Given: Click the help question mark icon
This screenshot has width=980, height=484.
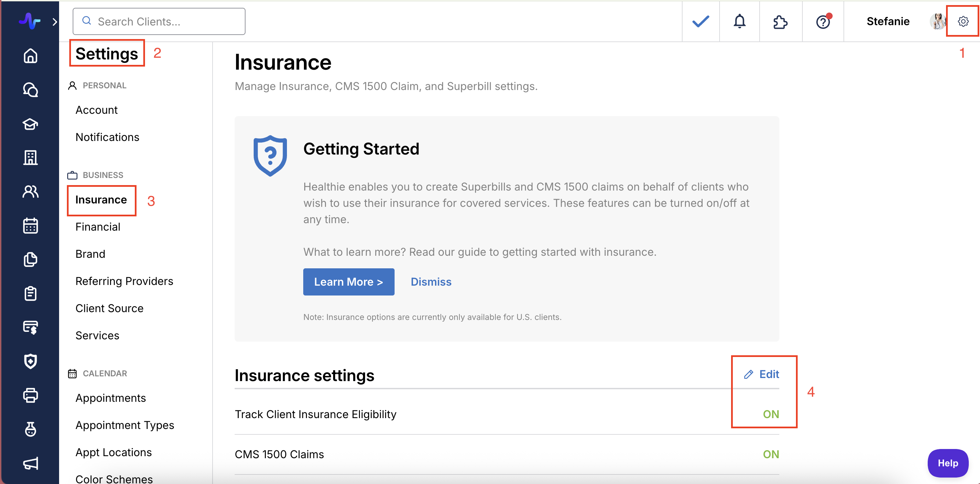Looking at the screenshot, I should [x=822, y=21].
